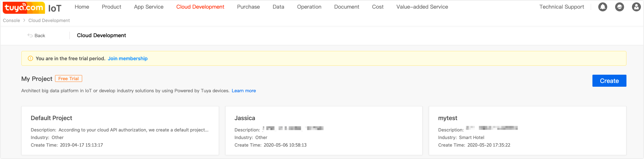Viewport: 644px width, 159px height.
Task: Open the Jassica project card
Action: 324,130
